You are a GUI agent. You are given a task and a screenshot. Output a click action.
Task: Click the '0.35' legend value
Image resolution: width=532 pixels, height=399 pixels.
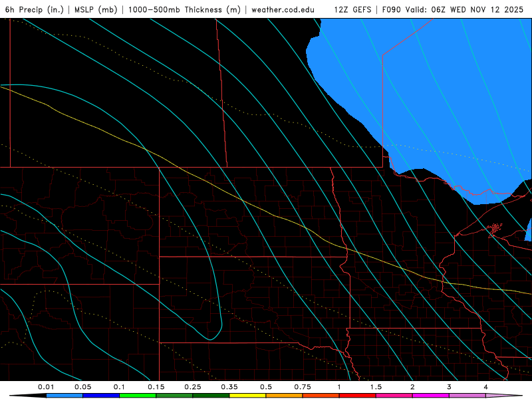pos(229,387)
